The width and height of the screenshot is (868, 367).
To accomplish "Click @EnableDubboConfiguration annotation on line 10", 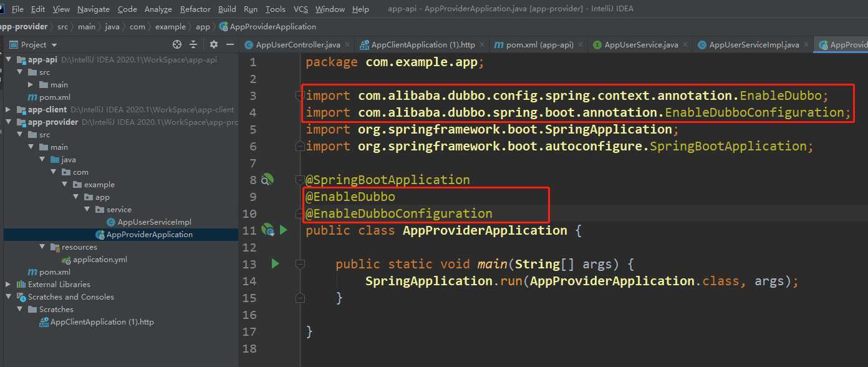I will click(x=399, y=213).
